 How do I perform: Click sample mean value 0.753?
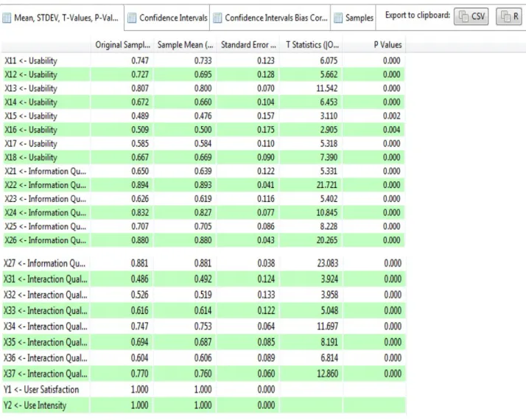pyautogui.click(x=203, y=326)
